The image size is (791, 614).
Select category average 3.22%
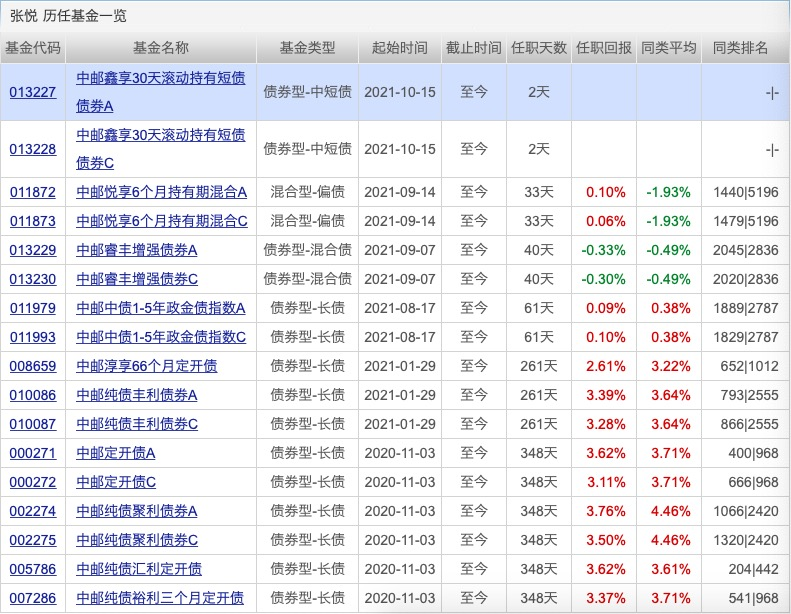click(x=671, y=366)
